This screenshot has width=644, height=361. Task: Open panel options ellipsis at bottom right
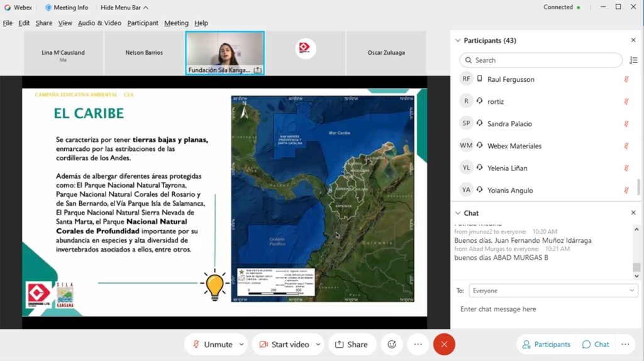(x=625, y=344)
